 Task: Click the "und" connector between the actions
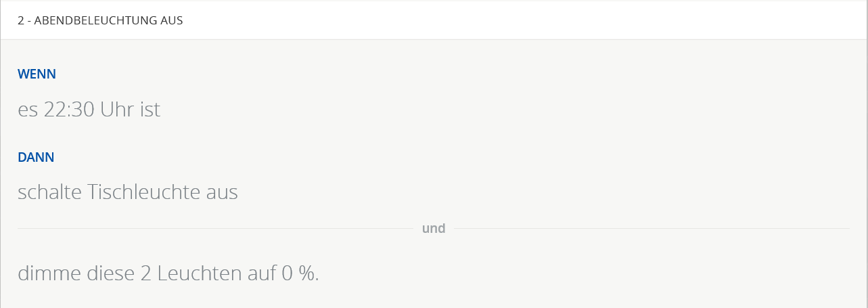click(434, 228)
